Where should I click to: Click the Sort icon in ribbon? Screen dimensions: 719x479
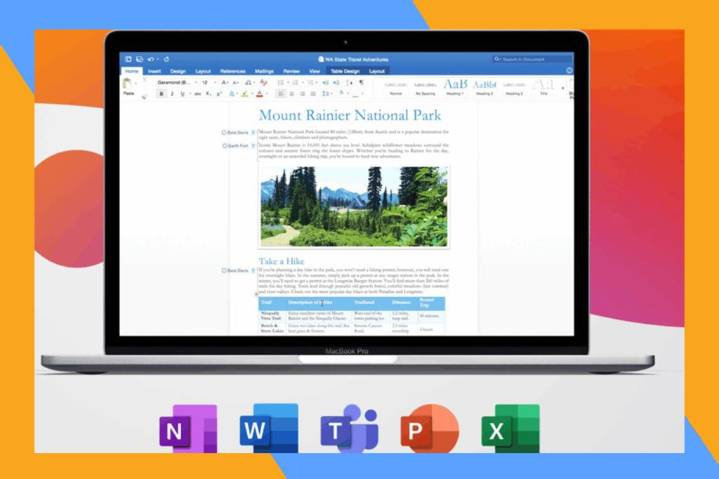350,83
